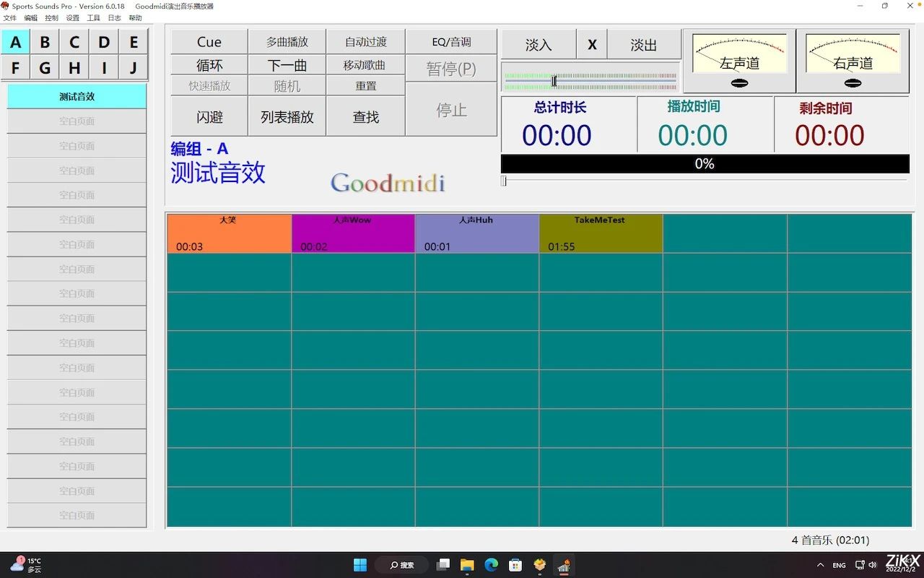This screenshot has width=924, height=578.
Task: Click the Sports Sounds Pro taskbar icon
Action: coord(564,565)
